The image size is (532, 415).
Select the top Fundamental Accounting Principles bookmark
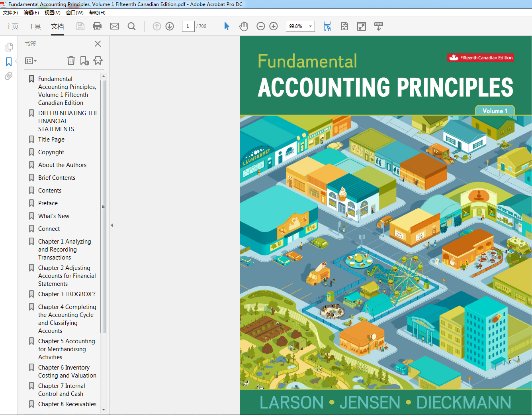pos(67,91)
